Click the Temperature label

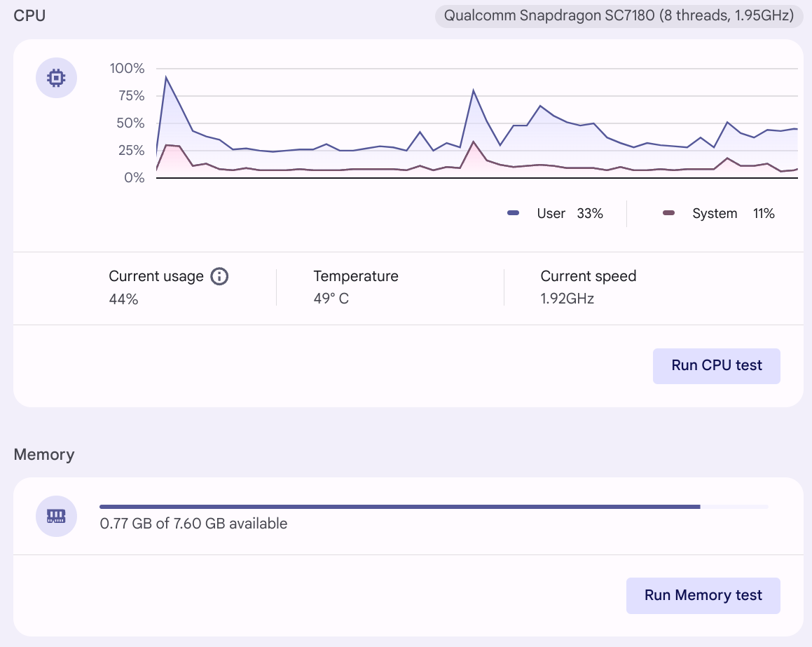coord(356,276)
